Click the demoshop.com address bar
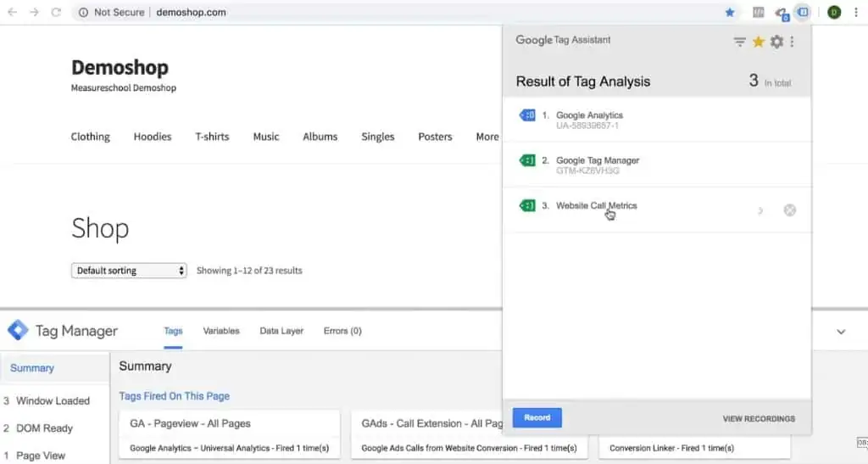The width and height of the screenshot is (868, 464). click(191, 12)
